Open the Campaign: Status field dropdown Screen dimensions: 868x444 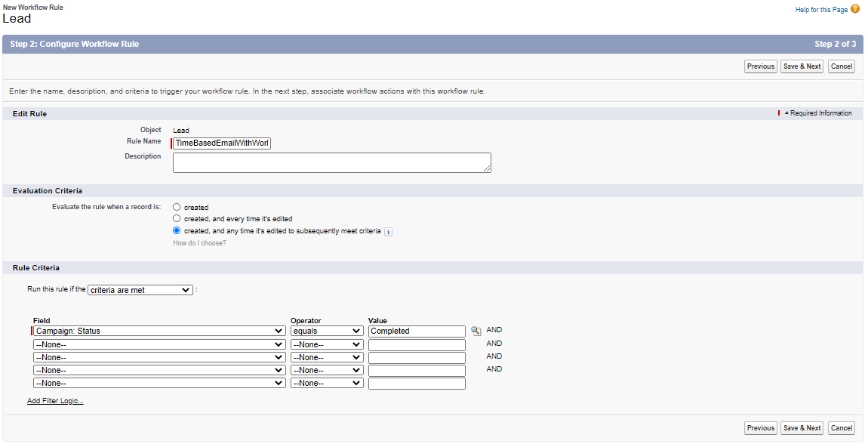(159, 330)
